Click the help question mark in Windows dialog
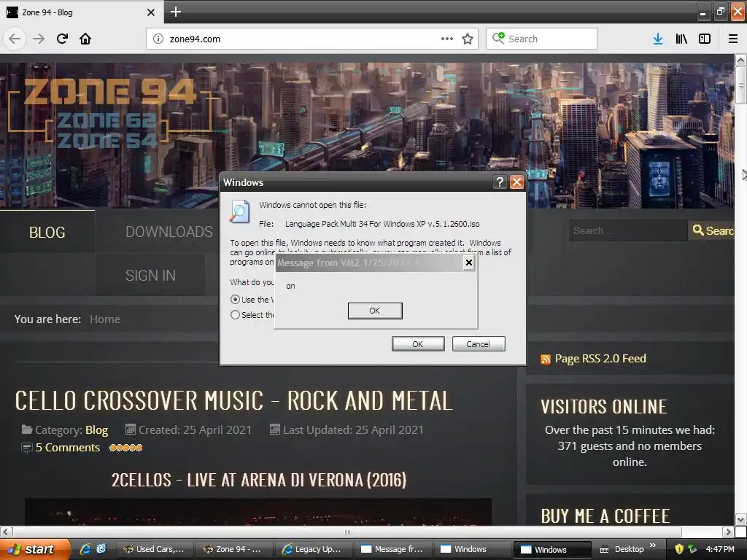 click(499, 182)
